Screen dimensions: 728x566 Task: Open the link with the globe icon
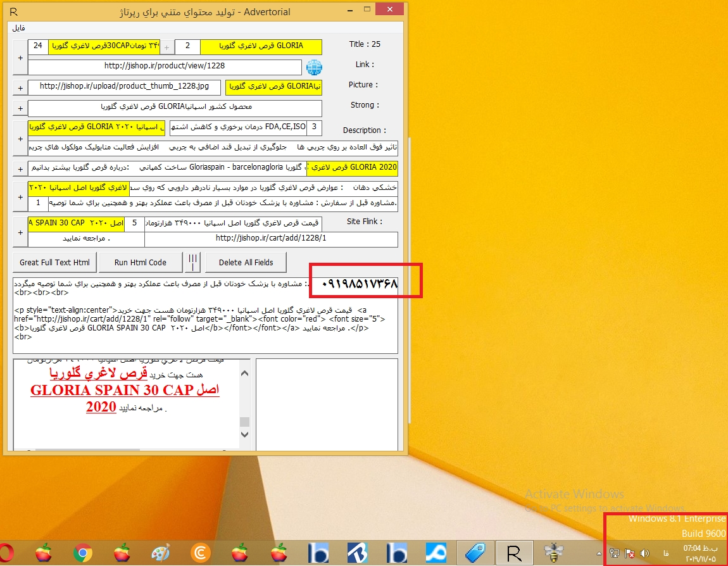[314, 67]
